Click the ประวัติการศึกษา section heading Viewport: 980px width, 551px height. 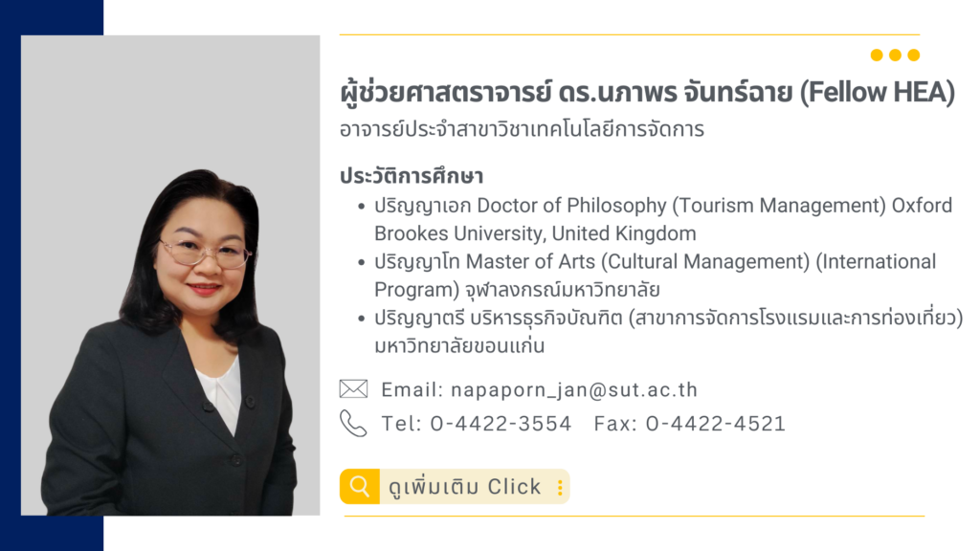coord(412,176)
